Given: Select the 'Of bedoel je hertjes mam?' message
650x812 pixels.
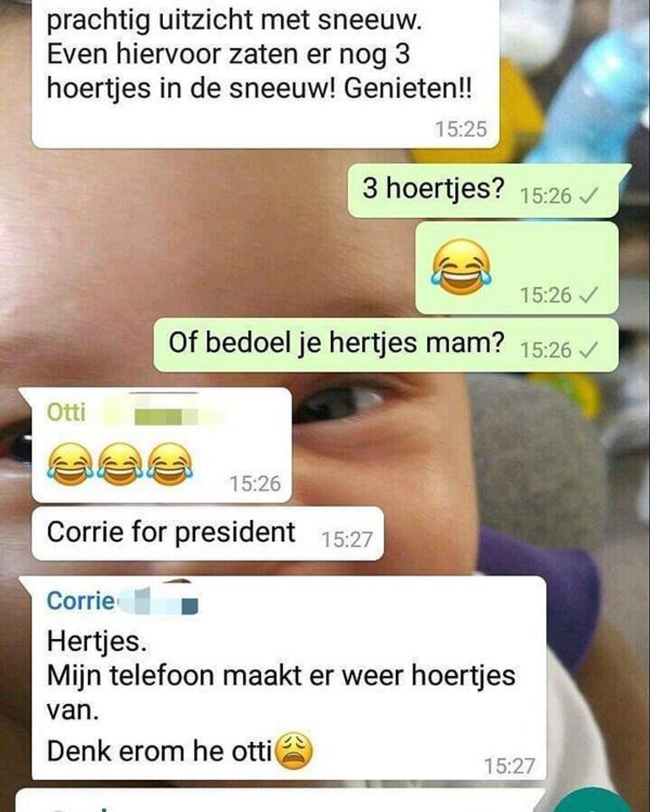Looking at the screenshot, I should [386, 345].
